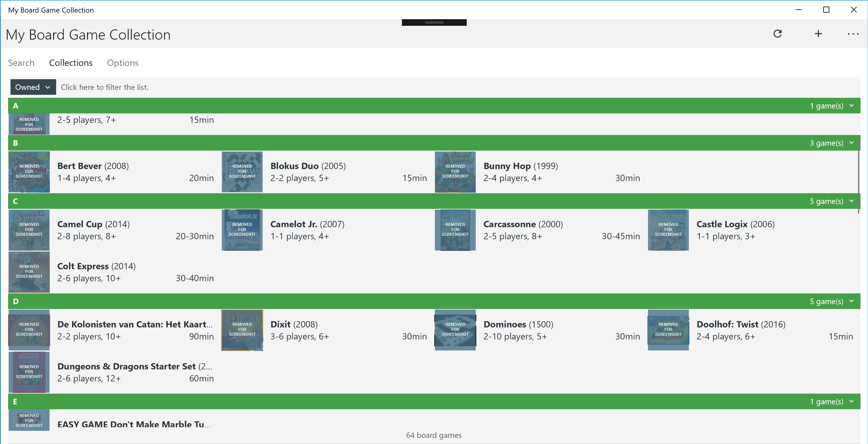Viewport: 868px width, 444px height.
Task: Click the Blokus Duo cover thumbnail
Action: 242,172
